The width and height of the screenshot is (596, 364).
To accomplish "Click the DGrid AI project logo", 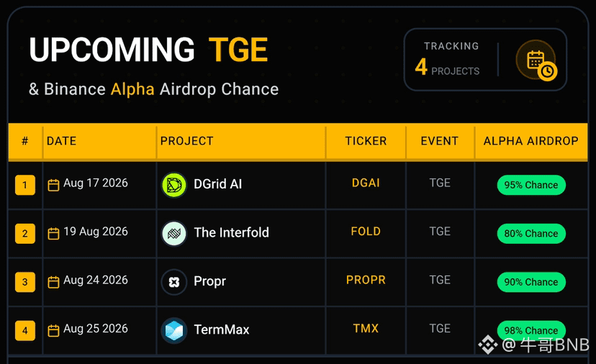I will (174, 185).
